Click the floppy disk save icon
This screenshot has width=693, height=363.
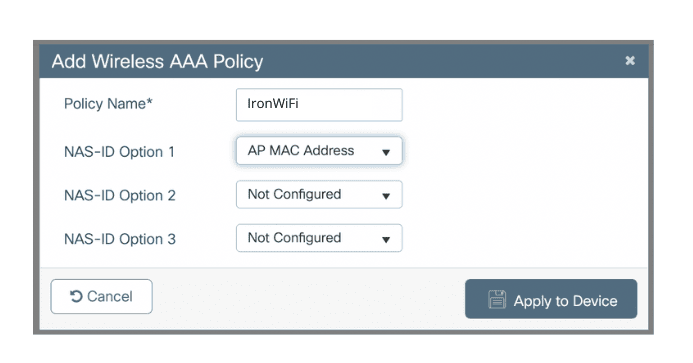click(497, 299)
